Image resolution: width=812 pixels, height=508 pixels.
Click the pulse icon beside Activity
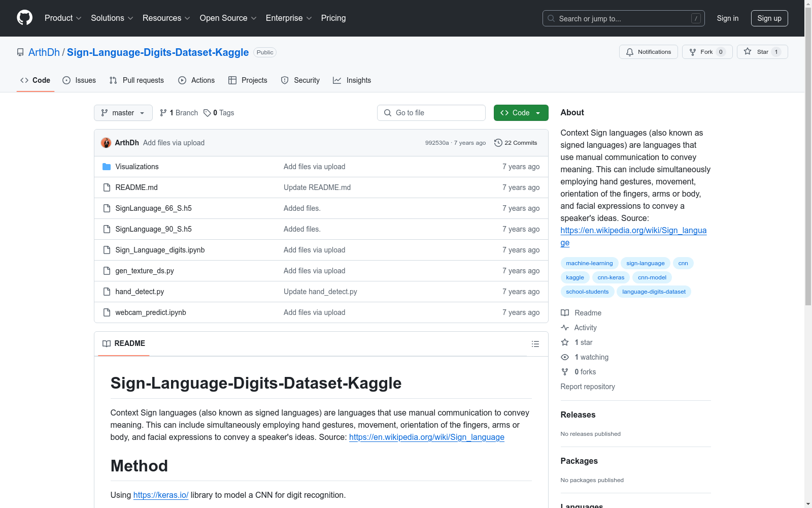click(565, 328)
